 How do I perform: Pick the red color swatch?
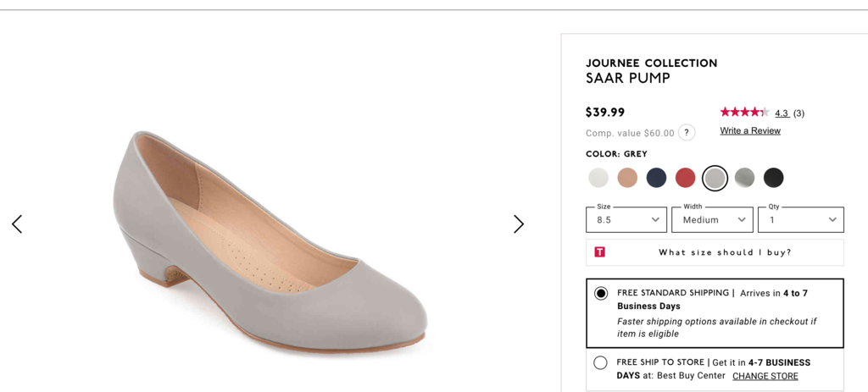[x=685, y=178]
